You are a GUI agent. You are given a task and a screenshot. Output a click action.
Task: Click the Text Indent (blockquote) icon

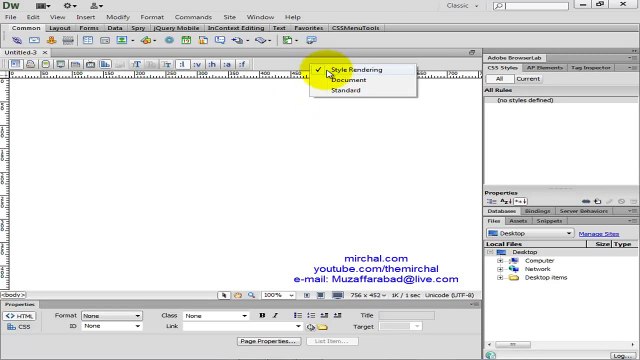[338, 316]
